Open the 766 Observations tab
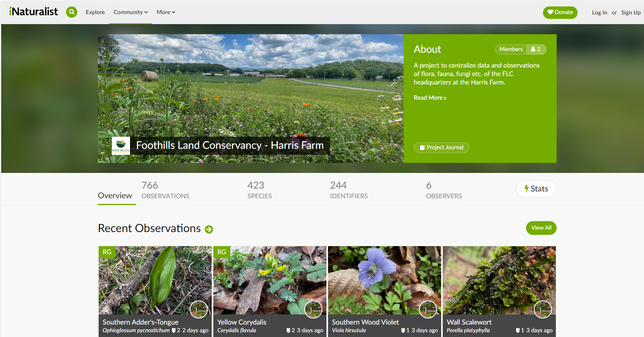Screen dimensions: 644x337 (x=165, y=190)
